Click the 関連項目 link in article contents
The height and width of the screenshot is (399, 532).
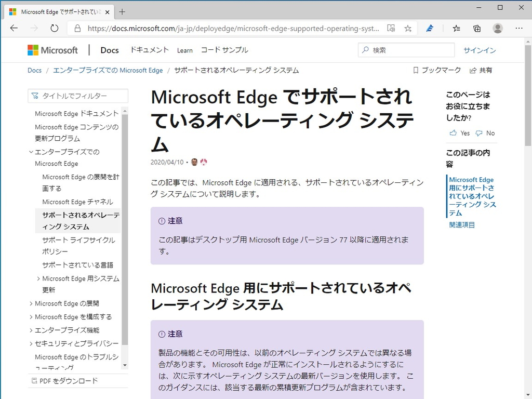[x=462, y=224]
